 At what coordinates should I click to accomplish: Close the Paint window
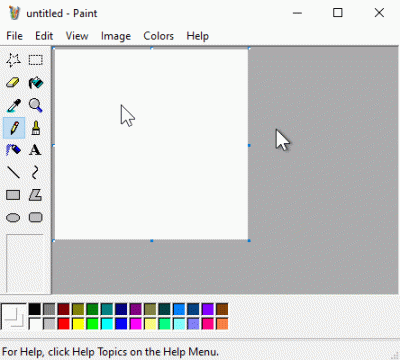click(x=379, y=13)
